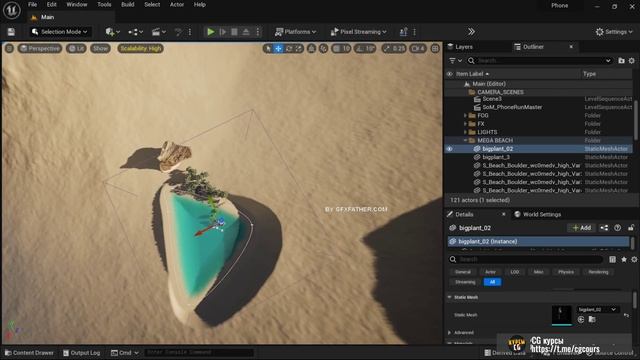This screenshot has width=640, height=360.
Task: Select the Physics filter in Details
Action: [x=566, y=272]
